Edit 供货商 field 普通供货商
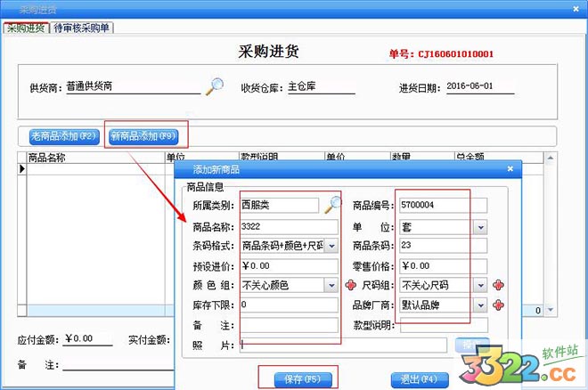This screenshot has height=390, width=588. (x=134, y=87)
